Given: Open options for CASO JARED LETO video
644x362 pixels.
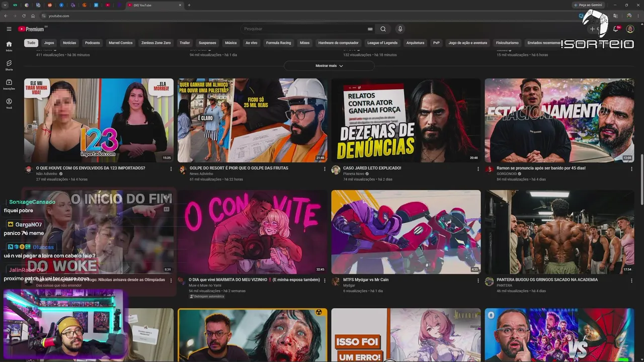Looking at the screenshot, I should pos(478,169).
